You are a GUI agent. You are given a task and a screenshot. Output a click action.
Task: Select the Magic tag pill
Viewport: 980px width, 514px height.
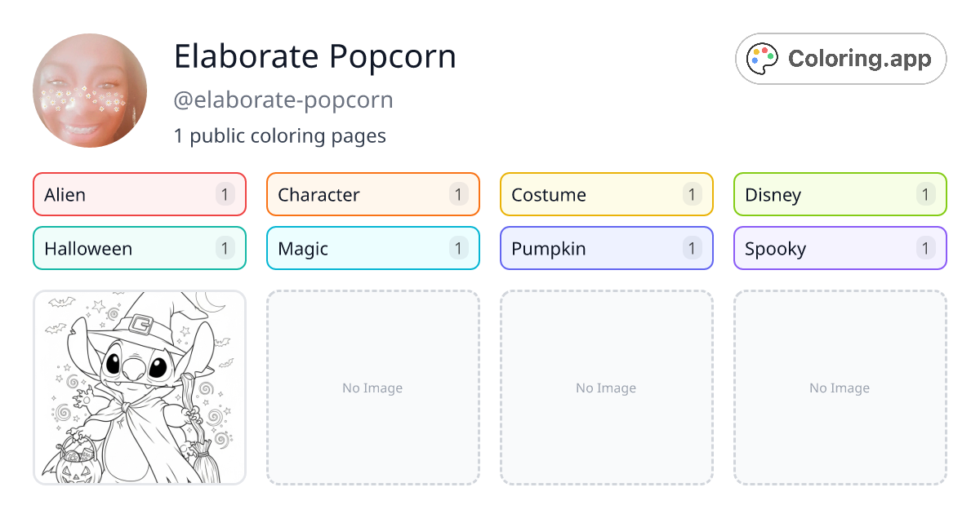click(x=372, y=248)
